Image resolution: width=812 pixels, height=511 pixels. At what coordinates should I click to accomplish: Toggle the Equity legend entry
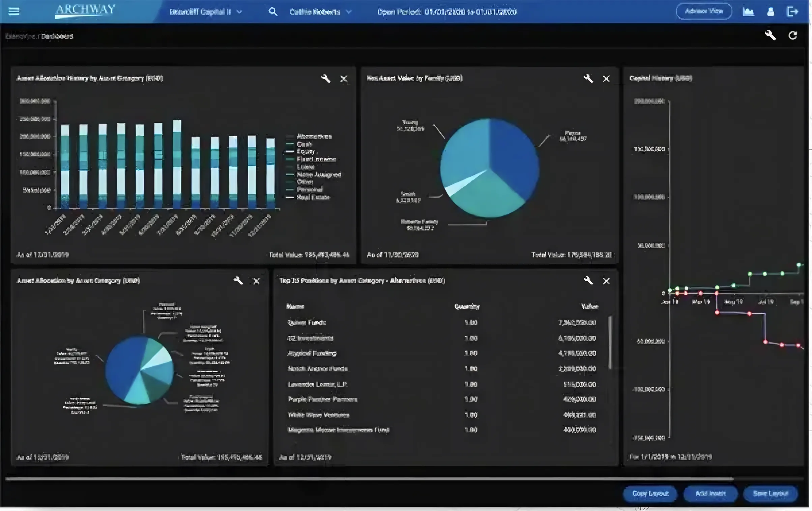tap(300, 151)
